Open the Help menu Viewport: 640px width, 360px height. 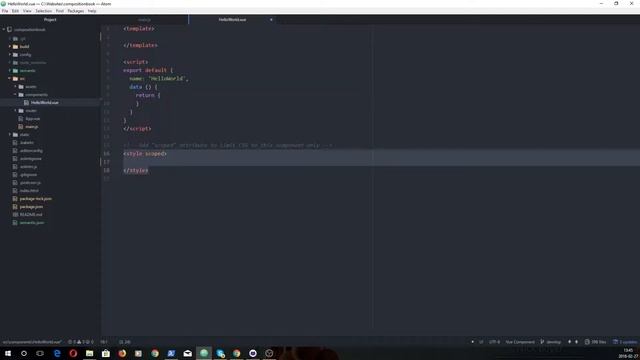point(92,11)
